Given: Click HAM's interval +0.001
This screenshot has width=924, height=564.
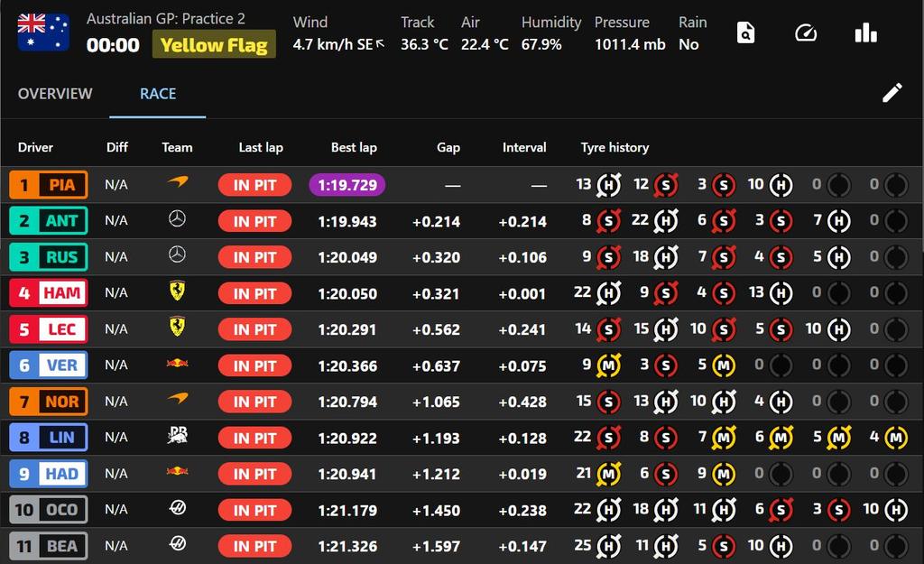Looking at the screenshot, I should tap(522, 294).
